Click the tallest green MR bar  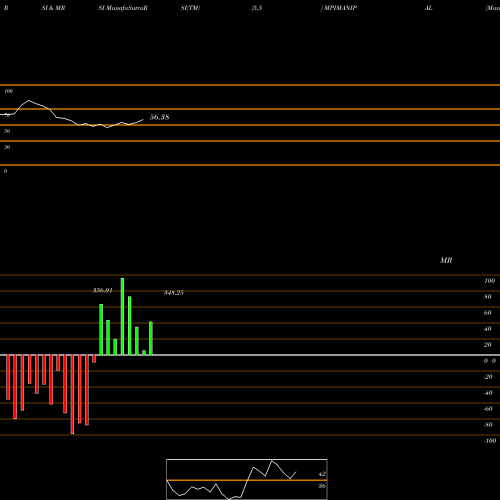click(122, 316)
